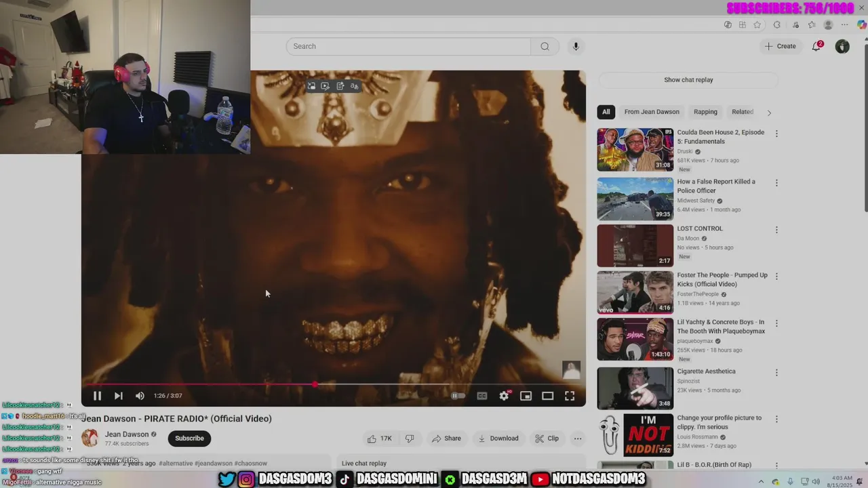Select the Related filter chip

tap(743, 112)
